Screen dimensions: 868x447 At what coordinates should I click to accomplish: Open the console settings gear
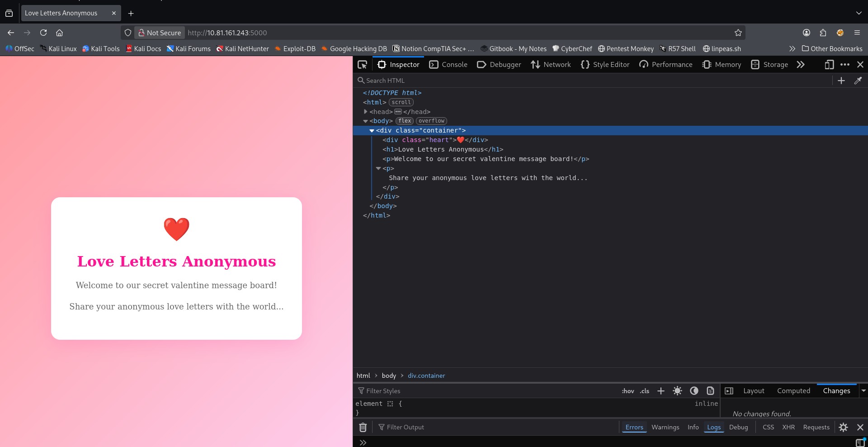844,427
